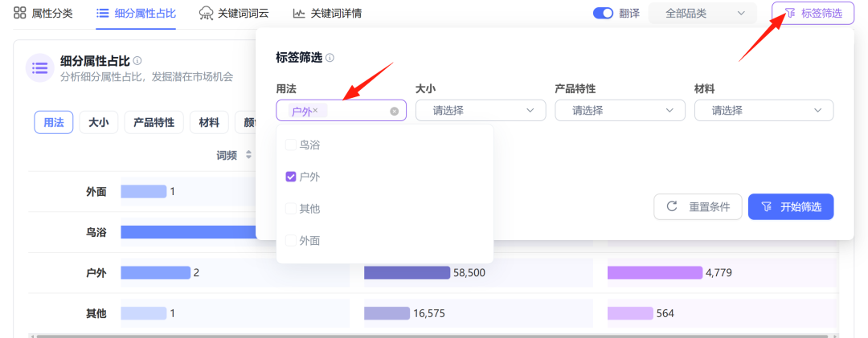Click the 开始筛选 button
This screenshot has height=338, width=868.
click(791, 207)
